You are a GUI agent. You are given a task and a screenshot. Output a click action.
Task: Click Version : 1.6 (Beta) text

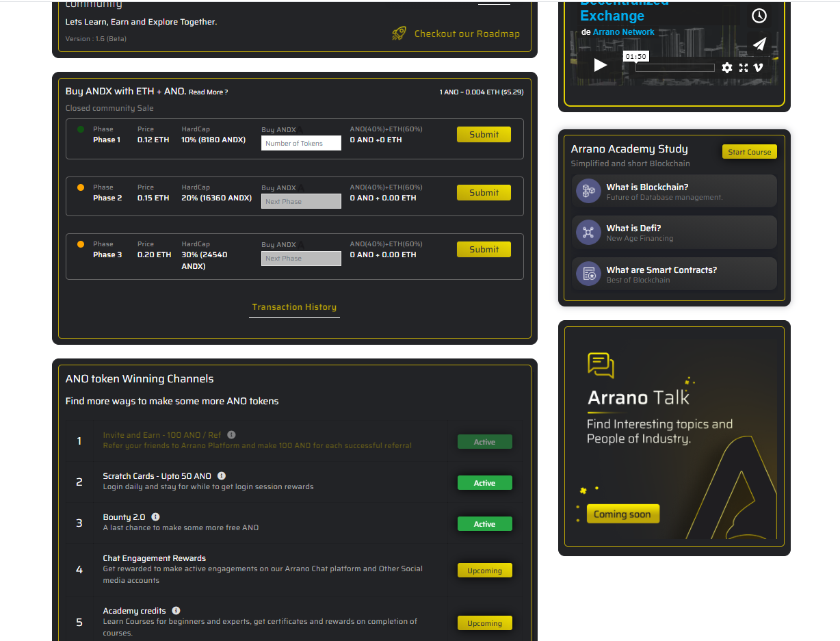pyautogui.click(x=96, y=39)
